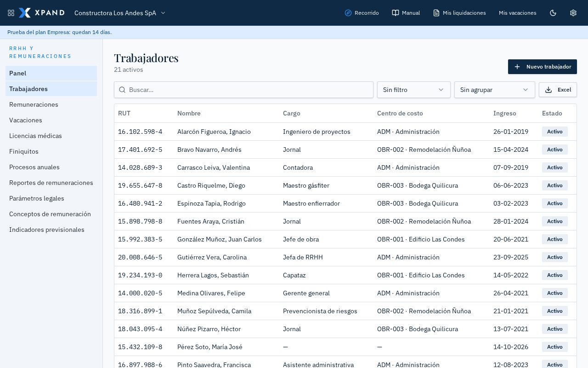Click the Excel download icon
This screenshot has height=368, width=588.
coord(548,90)
